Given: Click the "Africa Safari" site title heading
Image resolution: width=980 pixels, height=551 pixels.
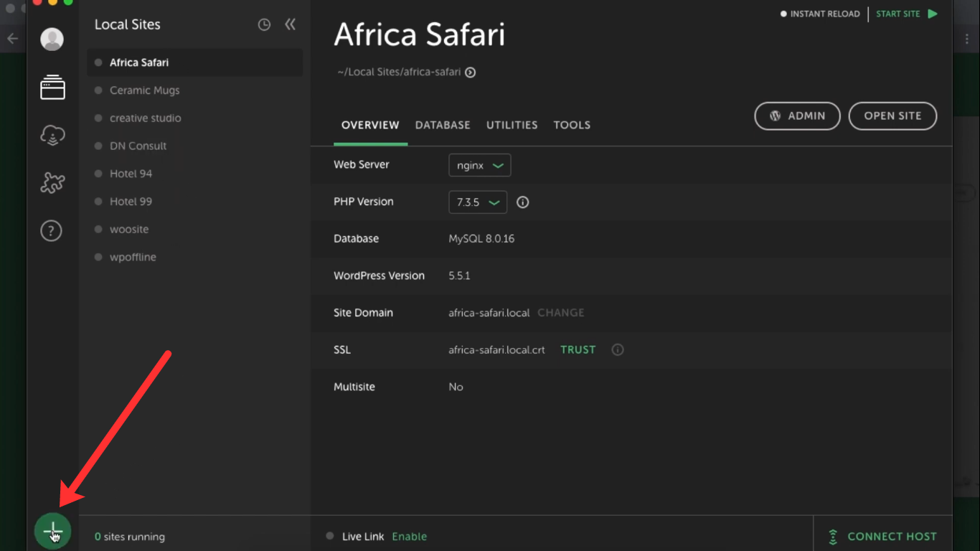Looking at the screenshot, I should [420, 34].
